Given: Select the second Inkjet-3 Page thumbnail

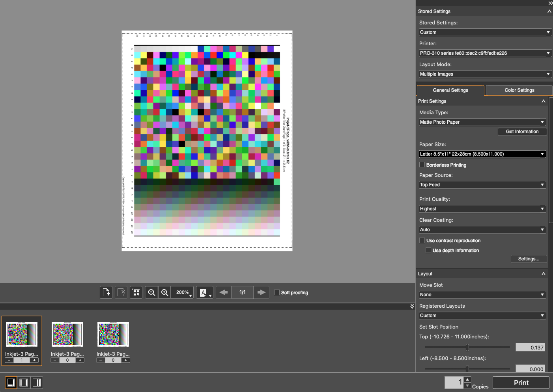Looking at the screenshot, I should (67, 334).
